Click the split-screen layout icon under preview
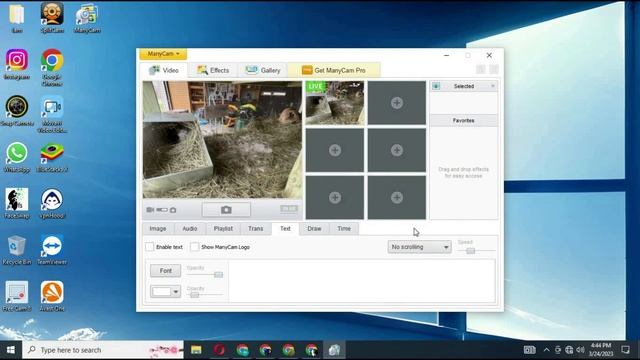Viewport: 640px width, 360px height. coord(289,209)
